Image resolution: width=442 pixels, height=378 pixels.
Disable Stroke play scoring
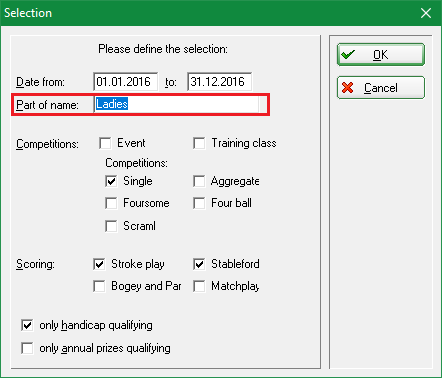coord(99,264)
